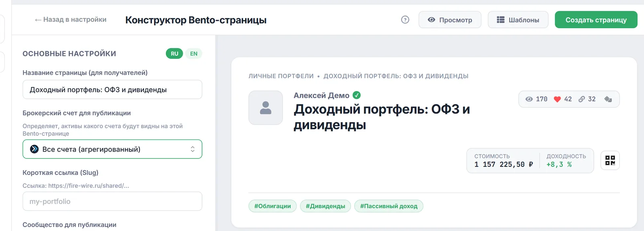Viewport: 644px width, 231px height.
Task: Click the portfolio value 1 157 225,50 ₽
Action: 504,164
